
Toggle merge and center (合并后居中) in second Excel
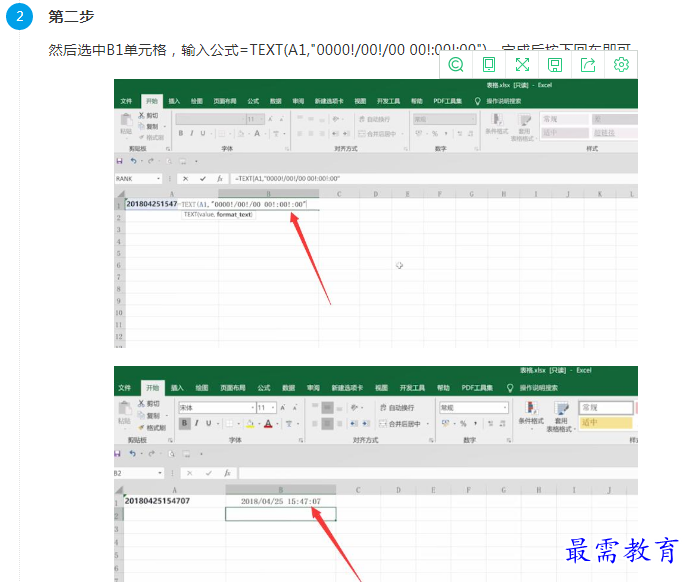[400, 423]
